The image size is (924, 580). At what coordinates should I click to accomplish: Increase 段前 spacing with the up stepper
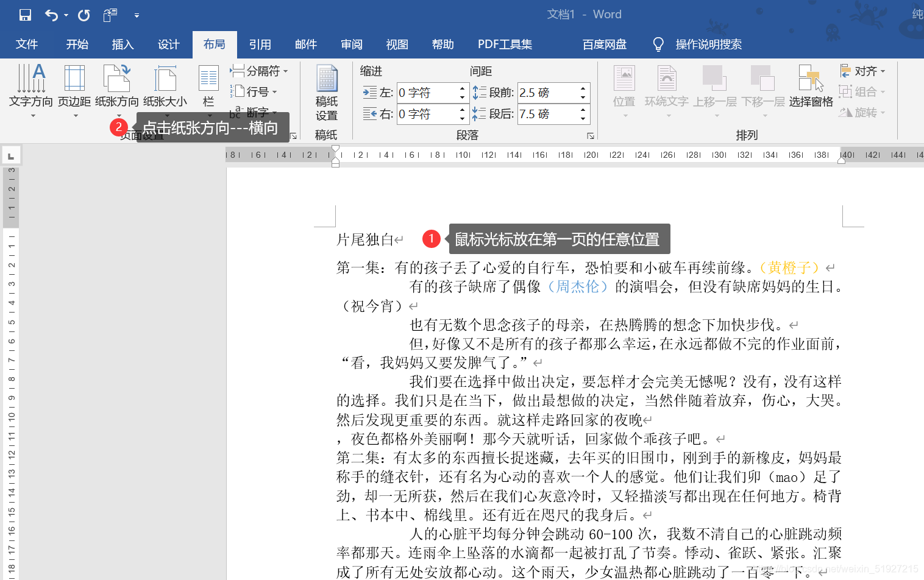pyautogui.click(x=583, y=89)
